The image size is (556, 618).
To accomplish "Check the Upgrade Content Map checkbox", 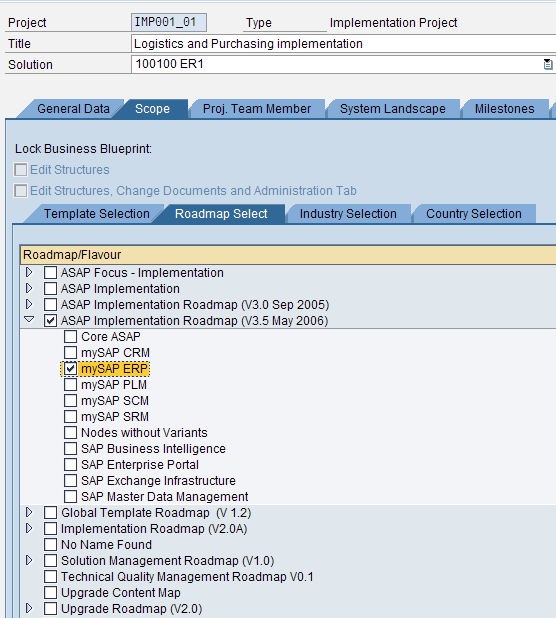I will (50, 592).
